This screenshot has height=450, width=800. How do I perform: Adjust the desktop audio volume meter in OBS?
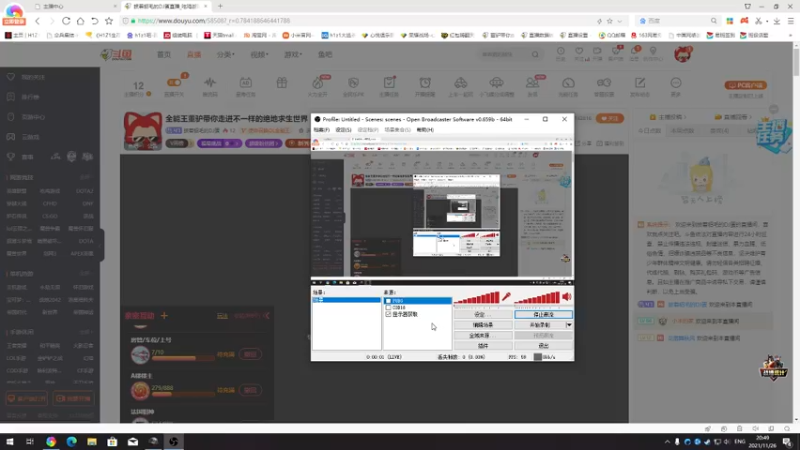(x=537, y=297)
